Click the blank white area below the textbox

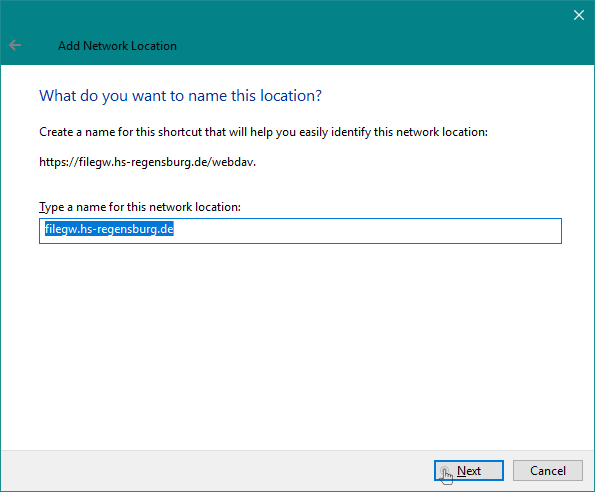[x=300, y=341]
